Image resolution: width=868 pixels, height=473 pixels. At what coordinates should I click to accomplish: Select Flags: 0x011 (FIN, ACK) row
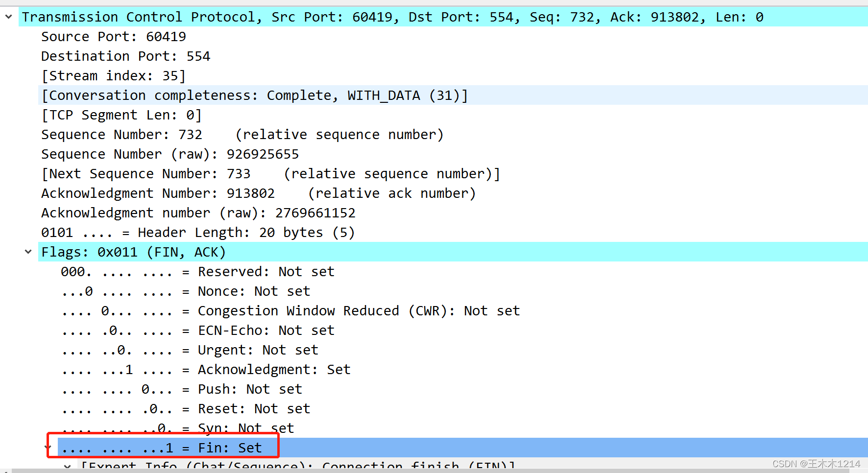[453, 252]
